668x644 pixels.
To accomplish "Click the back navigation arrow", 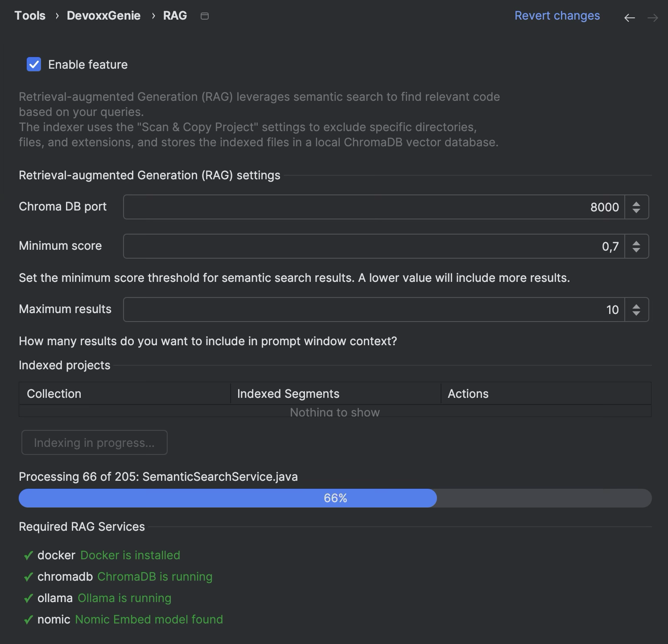I will (629, 18).
